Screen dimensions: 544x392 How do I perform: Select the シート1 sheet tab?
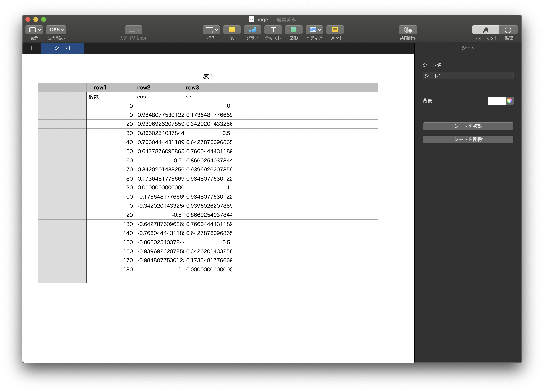pyautogui.click(x=62, y=48)
